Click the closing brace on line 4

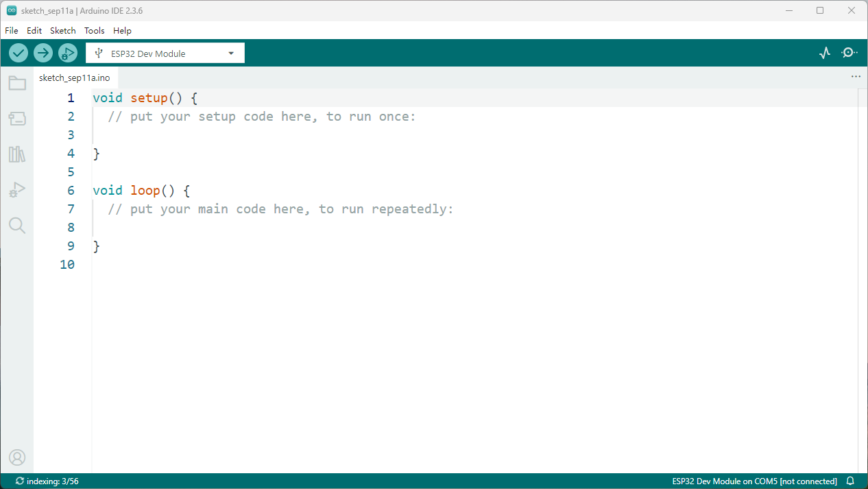97,154
